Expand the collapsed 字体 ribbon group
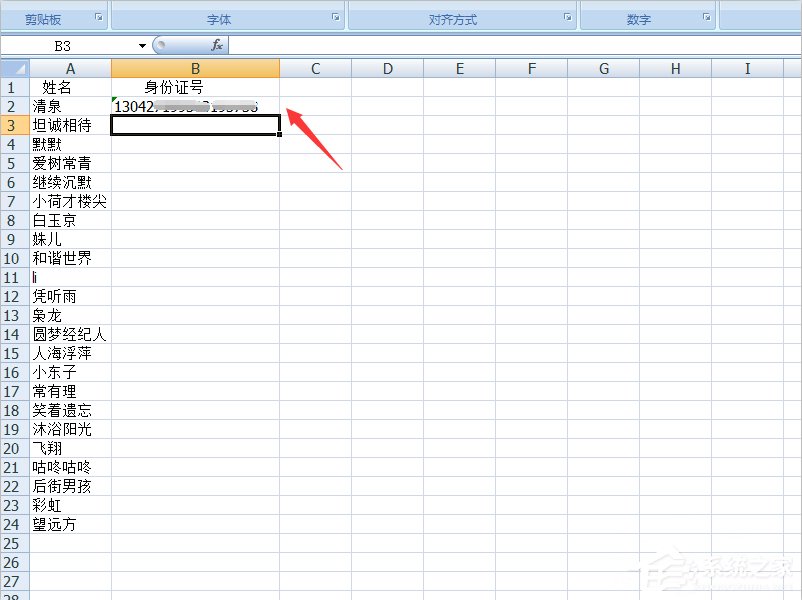802x600 pixels. [x=220, y=17]
